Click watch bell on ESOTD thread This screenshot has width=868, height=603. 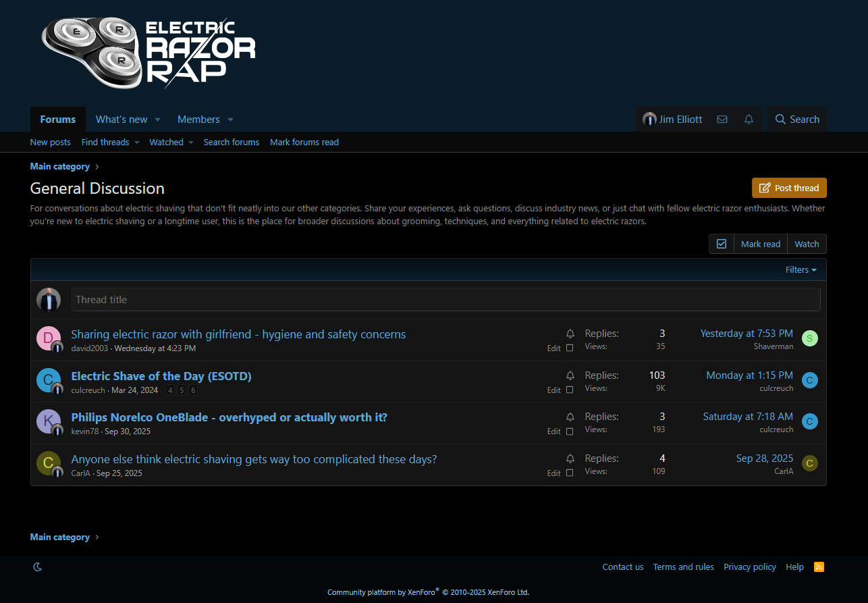click(570, 375)
